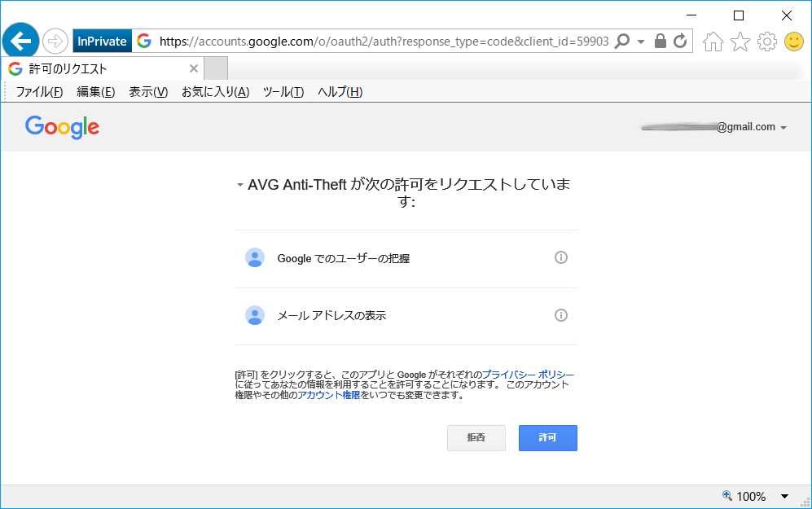The height and width of the screenshot is (509, 812).
Task: Click the smiley feedback icon
Action: coord(794,42)
